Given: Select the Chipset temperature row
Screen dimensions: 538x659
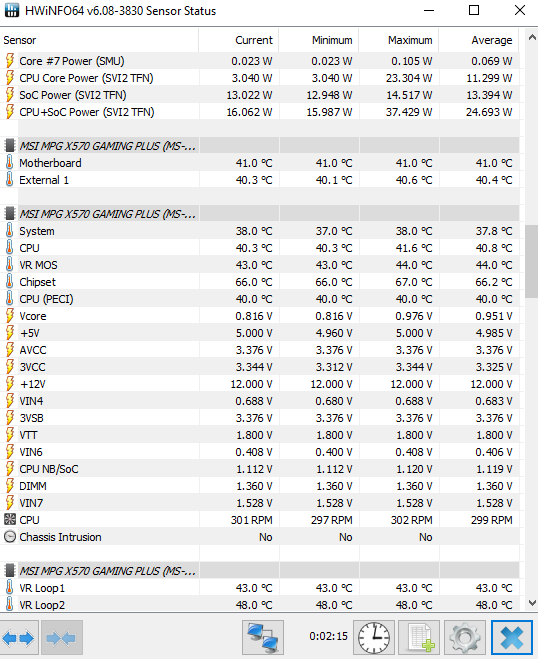Looking at the screenshot, I should point(259,282).
